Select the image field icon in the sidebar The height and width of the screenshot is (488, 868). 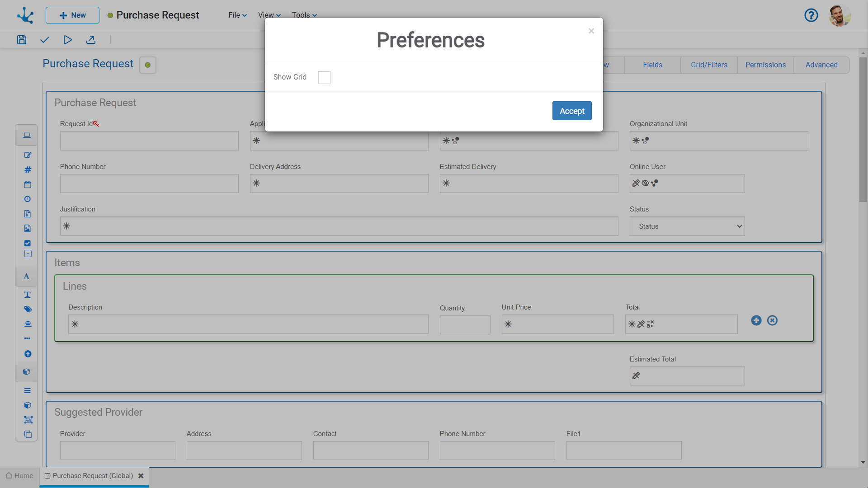click(x=28, y=228)
